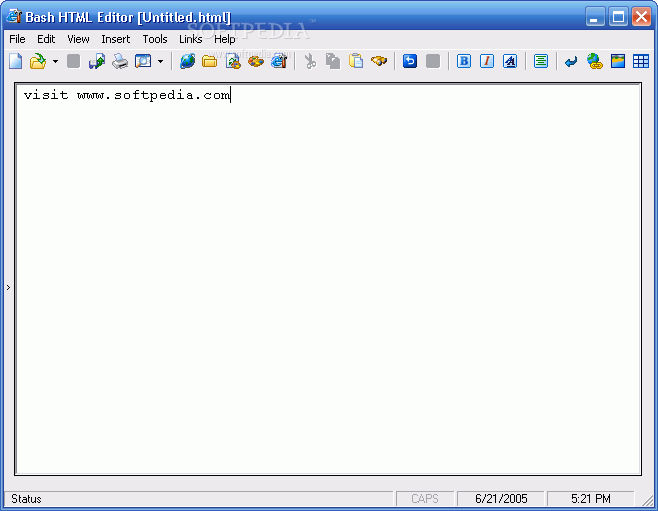The image size is (658, 511).
Task: Open the Links menu
Action: click(191, 39)
